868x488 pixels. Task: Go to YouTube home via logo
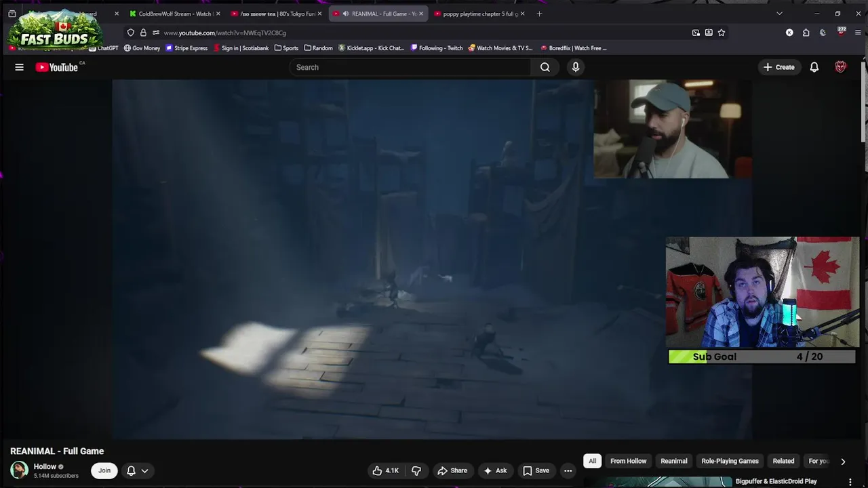point(57,67)
